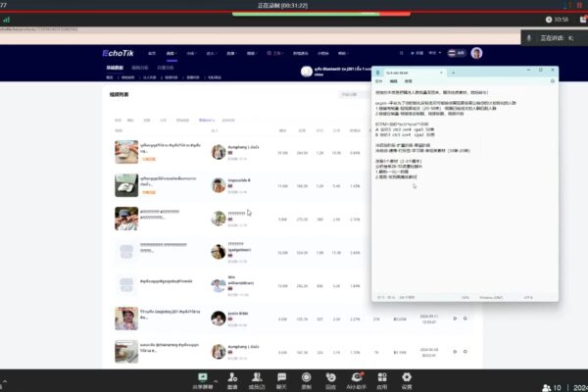Expand the influencers nav dropdown in EchoTik

click(212, 53)
